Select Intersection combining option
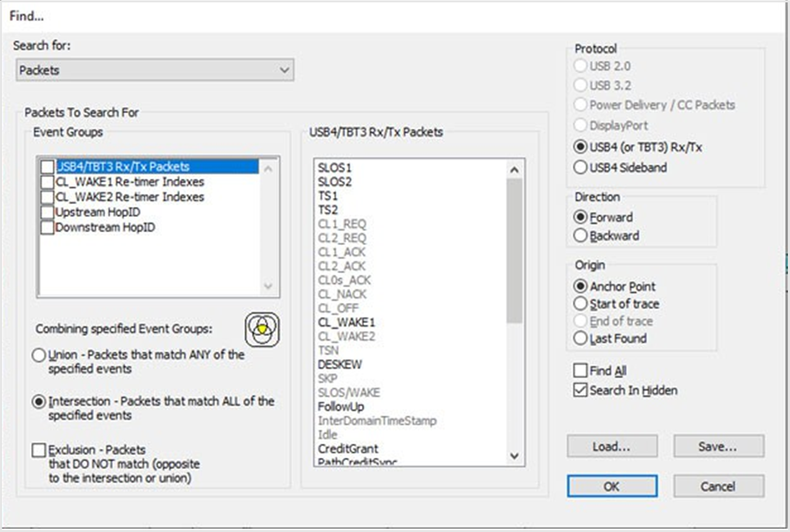790x532 pixels. [x=39, y=402]
